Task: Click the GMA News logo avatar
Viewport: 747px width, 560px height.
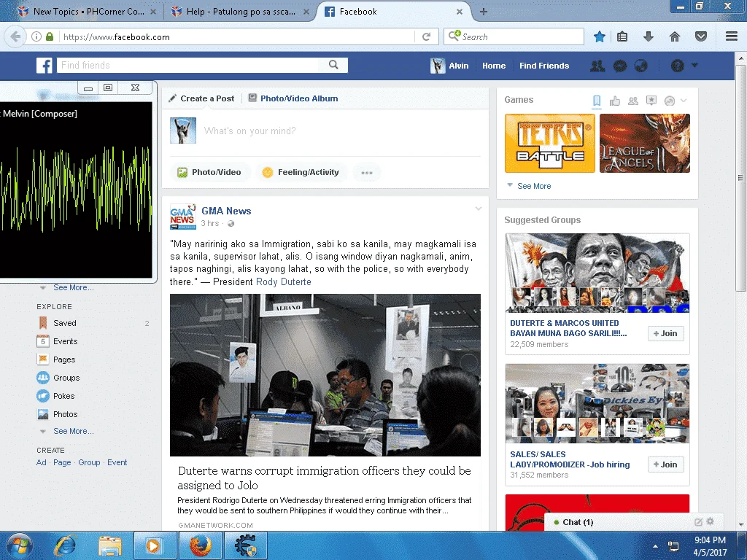Action: click(183, 216)
